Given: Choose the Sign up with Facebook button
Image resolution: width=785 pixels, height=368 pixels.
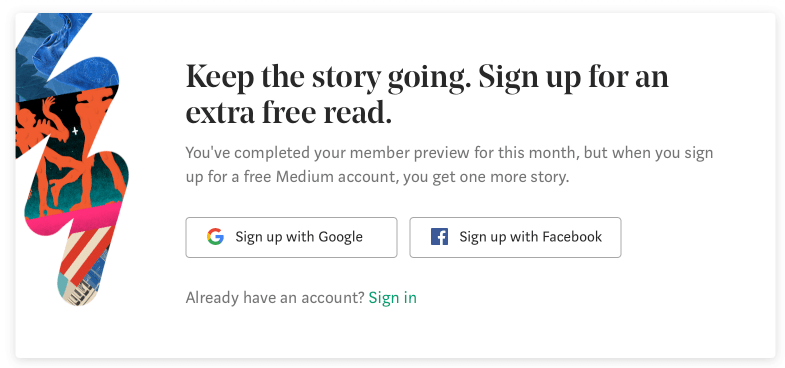Looking at the screenshot, I should (515, 237).
